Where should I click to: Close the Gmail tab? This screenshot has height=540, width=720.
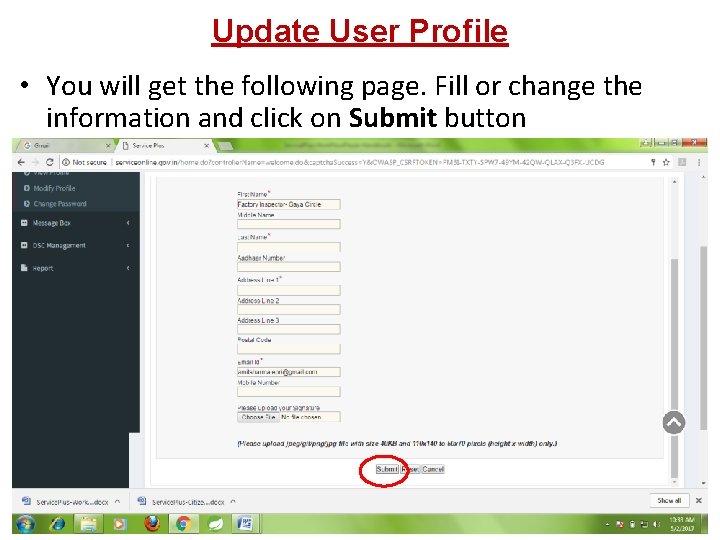(x=108, y=146)
